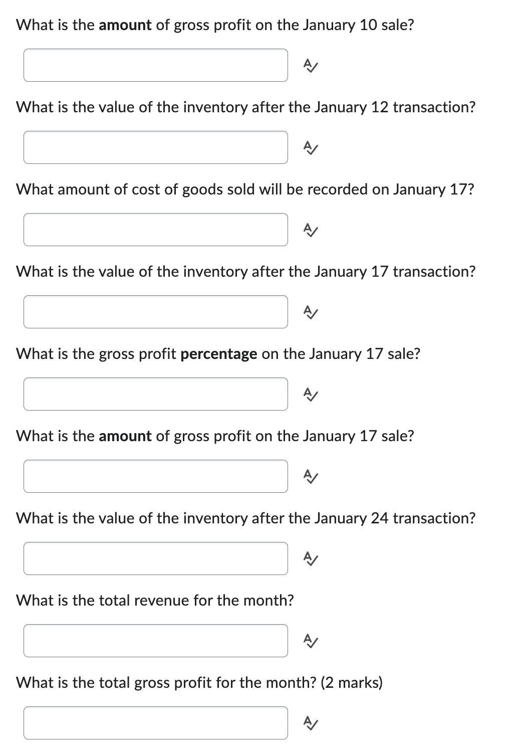Select the input field for January 17 gross profit amount
Screen dimensions: 532x756
[155, 477]
